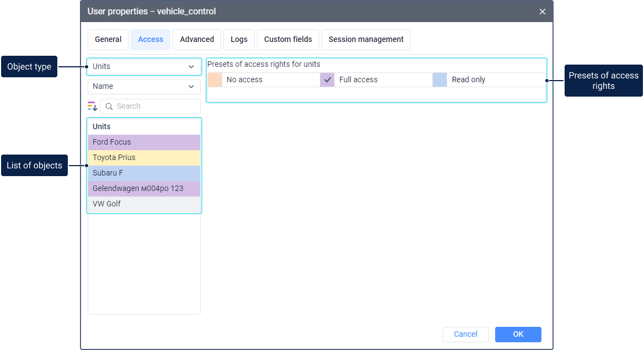The width and height of the screenshot is (644, 350).
Task: Click the magnifier icon in Search field
Action: tap(109, 107)
